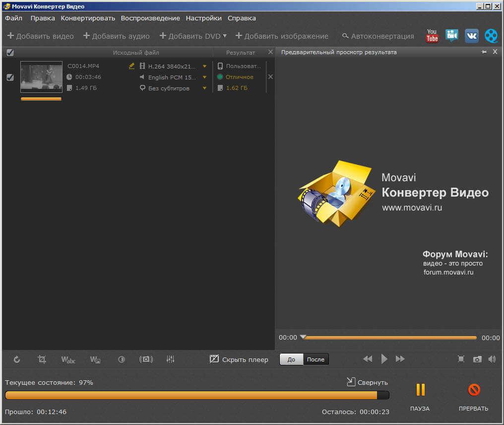This screenshot has width=504, height=425.
Task: Open the text watermark tool
Action: tap(68, 359)
